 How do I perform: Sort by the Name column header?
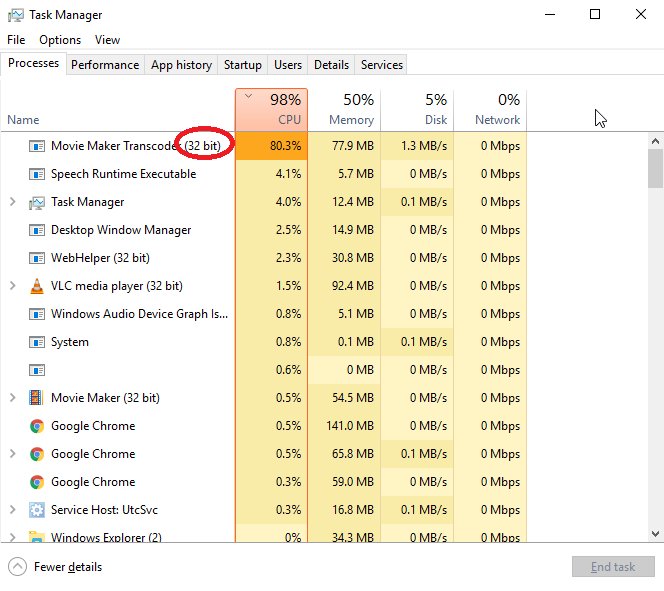[x=118, y=110]
